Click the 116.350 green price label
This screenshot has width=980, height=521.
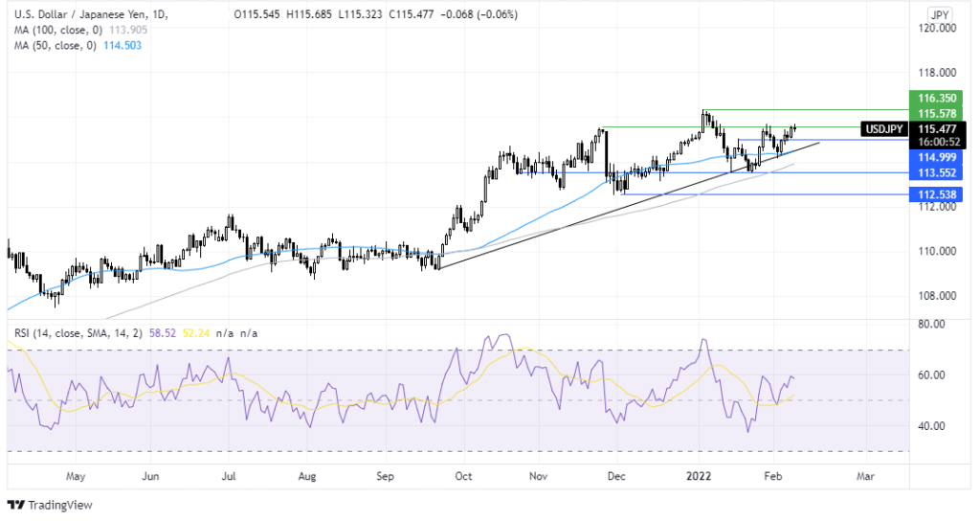click(x=937, y=99)
